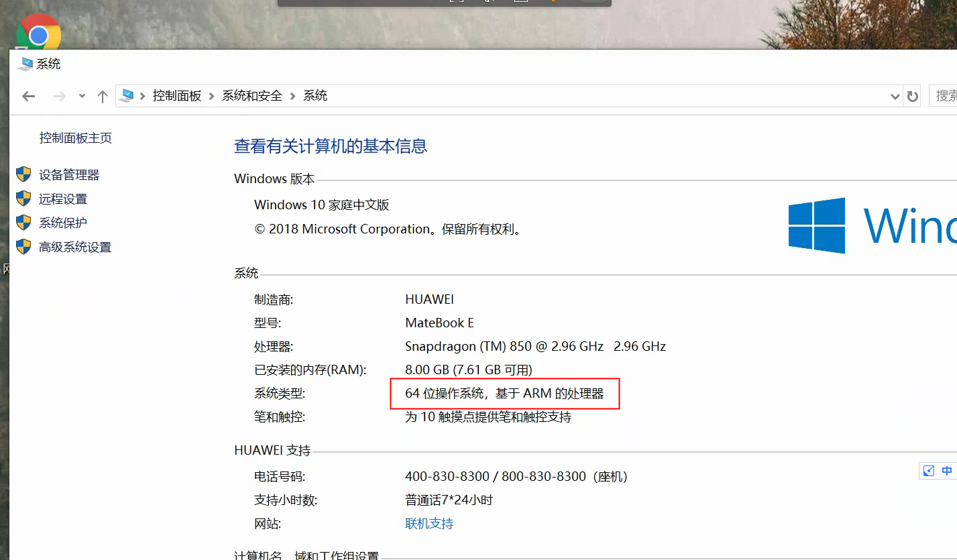Image resolution: width=957 pixels, height=560 pixels.
Task: Open 控制面板主页 link
Action: point(76,138)
